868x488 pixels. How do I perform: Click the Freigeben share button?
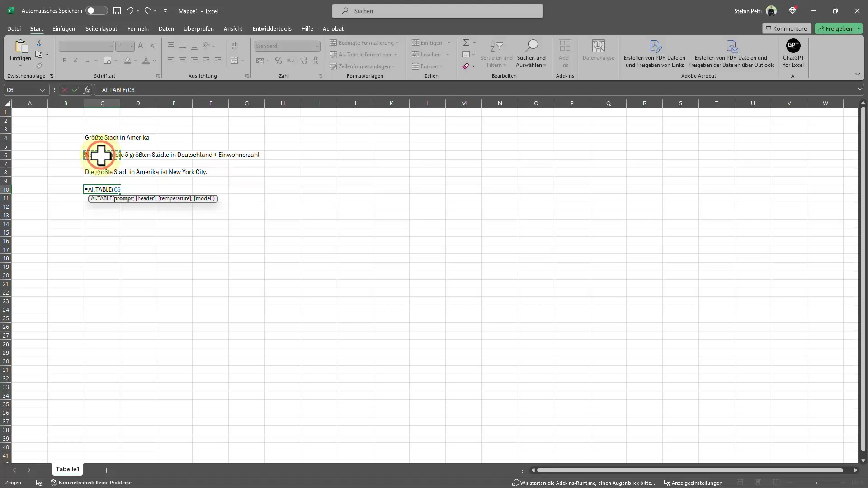[x=835, y=28]
